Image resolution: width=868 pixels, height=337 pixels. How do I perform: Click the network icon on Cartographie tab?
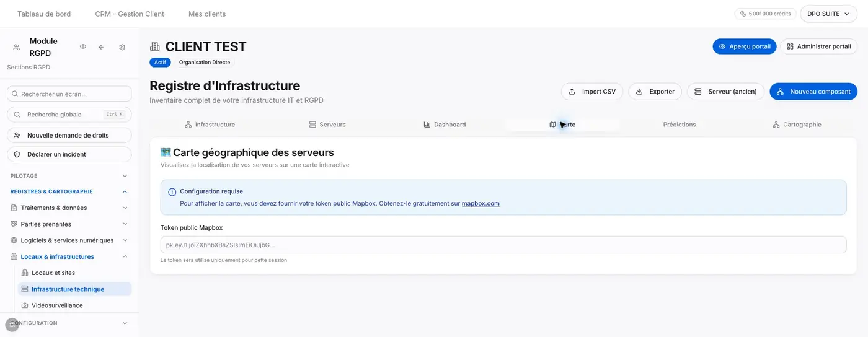[x=776, y=125]
